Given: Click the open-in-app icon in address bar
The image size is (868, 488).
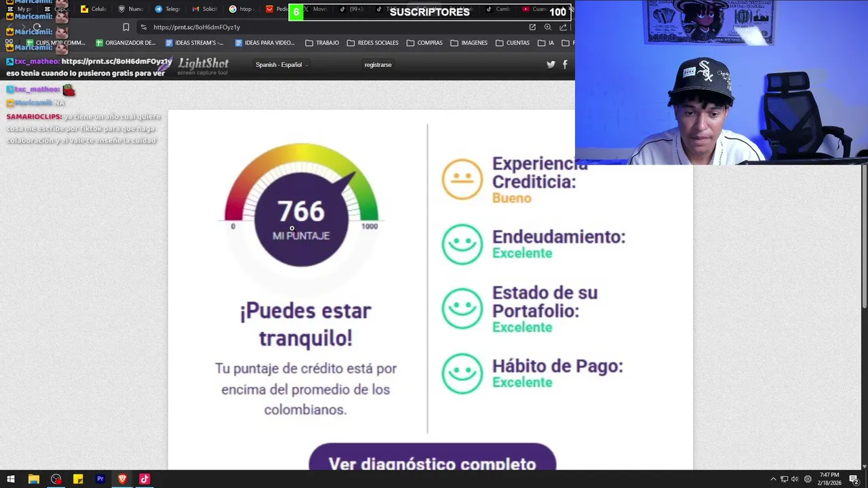Looking at the screenshot, I should click(x=532, y=27).
